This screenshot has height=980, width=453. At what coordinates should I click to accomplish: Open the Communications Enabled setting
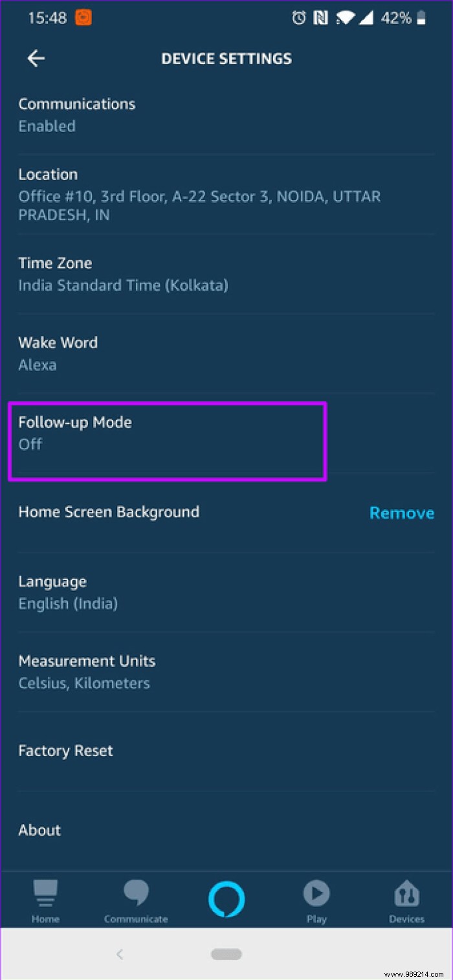click(x=226, y=115)
